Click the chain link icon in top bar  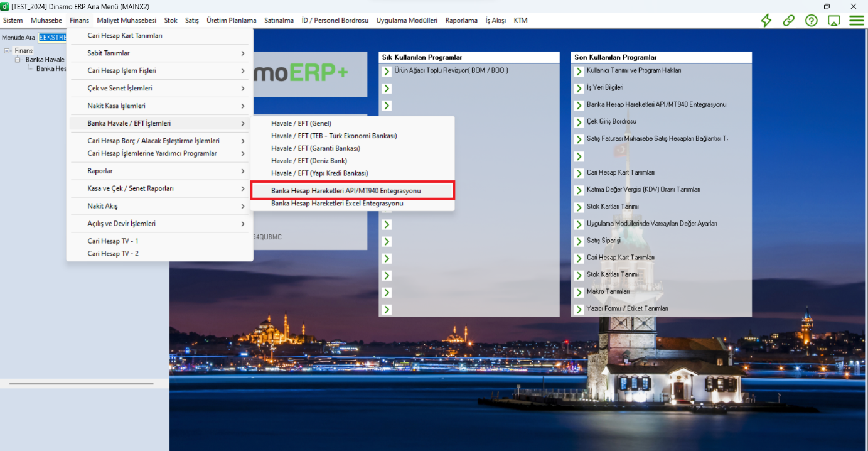(x=788, y=20)
